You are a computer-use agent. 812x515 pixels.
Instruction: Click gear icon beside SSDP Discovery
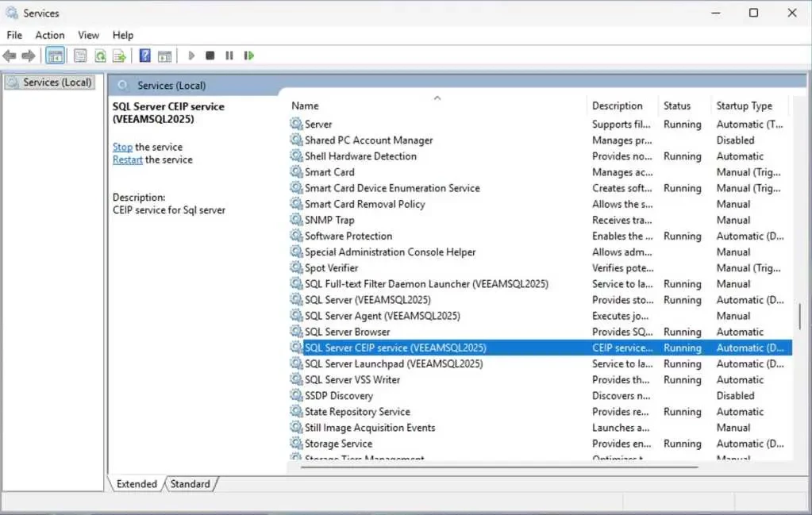296,395
